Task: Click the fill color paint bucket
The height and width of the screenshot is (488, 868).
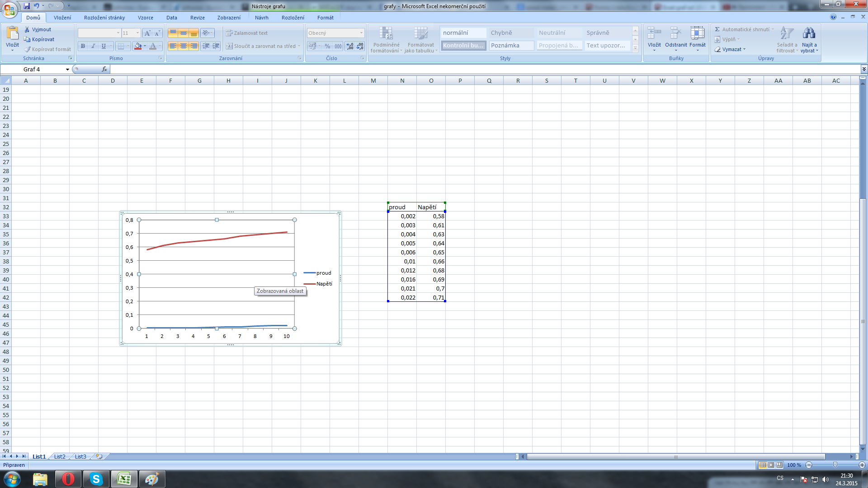Action: pyautogui.click(x=138, y=46)
